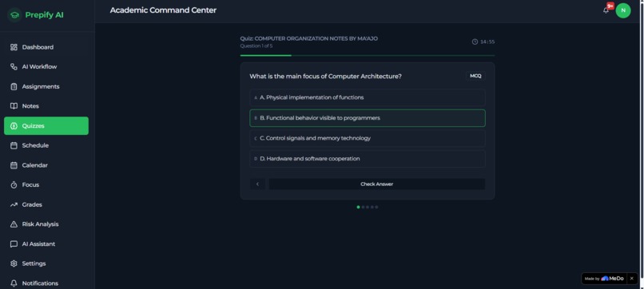Click the Notes open-book icon
The height and width of the screenshot is (289, 644).
[14, 106]
